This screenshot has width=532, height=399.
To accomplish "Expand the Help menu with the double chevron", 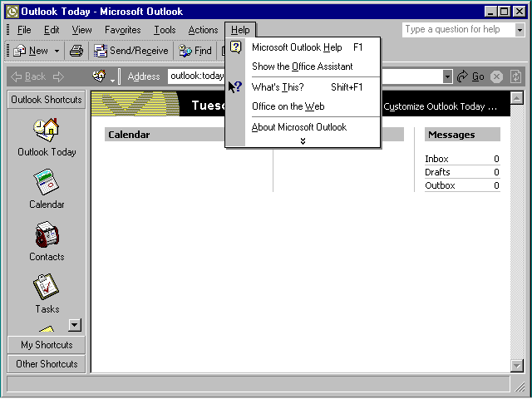I will click(x=303, y=141).
